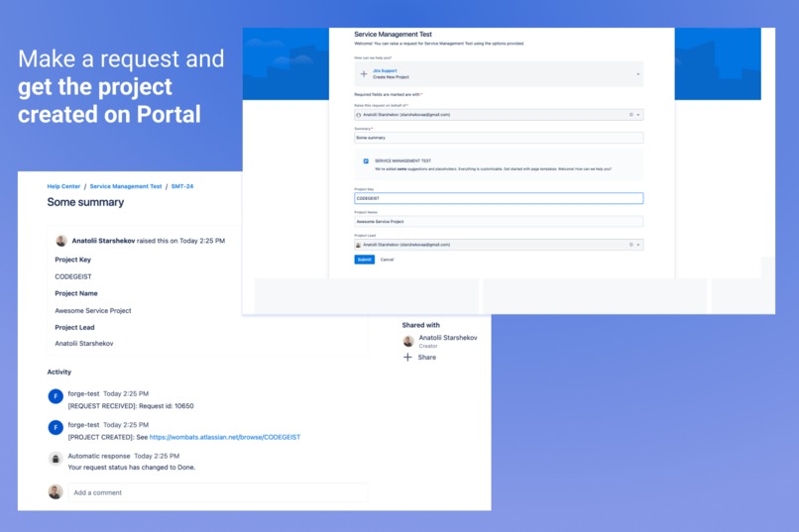Click forge-test avatar on REQUEST RECEIVED comment
This screenshot has width=799, height=532.
(x=56, y=396)
